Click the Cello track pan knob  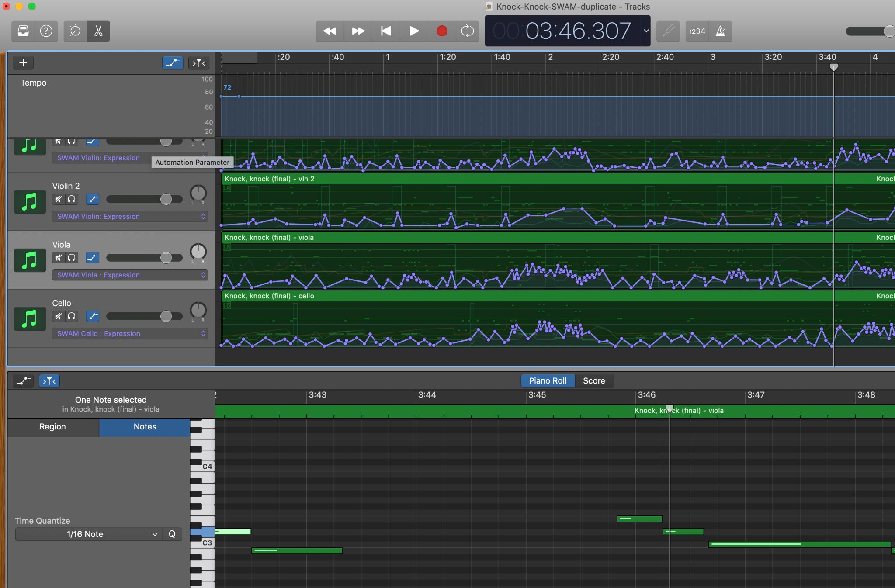pos(198,310)
